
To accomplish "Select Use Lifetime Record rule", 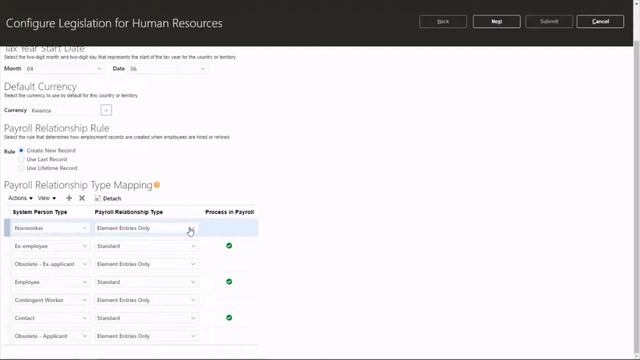I will tap(21, 168).
